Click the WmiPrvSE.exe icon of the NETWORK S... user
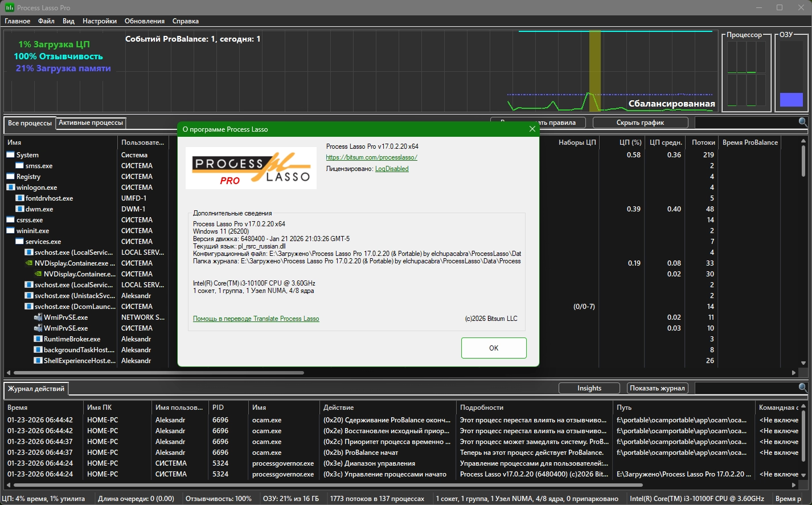Image resolution: width=812 pixels, height=505 pixels. click(x=38, y=317)
